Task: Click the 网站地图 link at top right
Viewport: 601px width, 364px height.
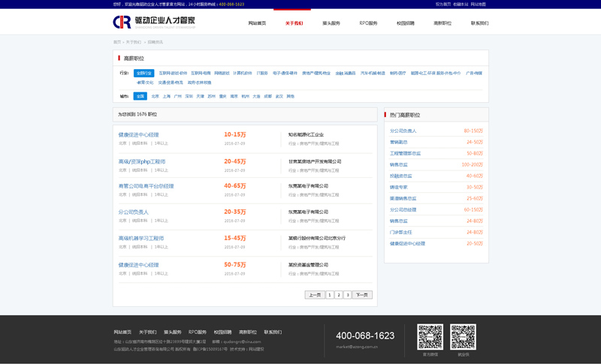Action: tap(479, 4)
